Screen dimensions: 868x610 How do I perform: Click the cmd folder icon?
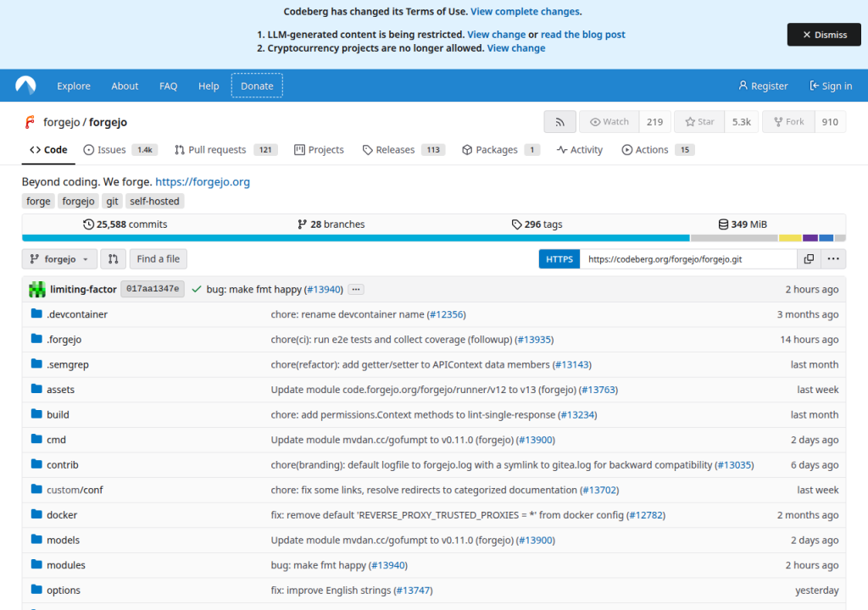tap(37, 440)
